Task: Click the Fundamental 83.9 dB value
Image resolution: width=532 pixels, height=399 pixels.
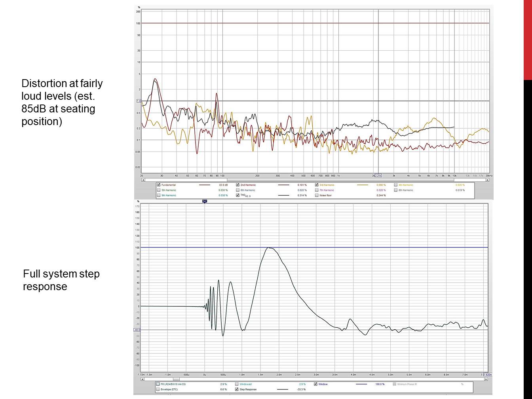Action: [223, 185]
